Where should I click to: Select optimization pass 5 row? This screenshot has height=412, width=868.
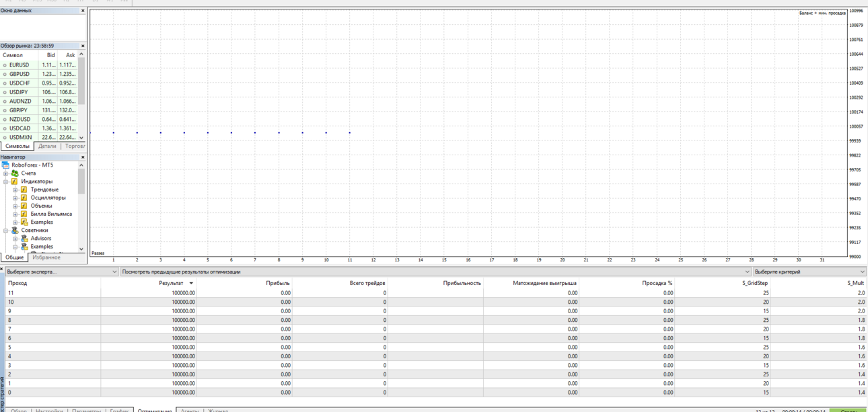coord(435,347)
